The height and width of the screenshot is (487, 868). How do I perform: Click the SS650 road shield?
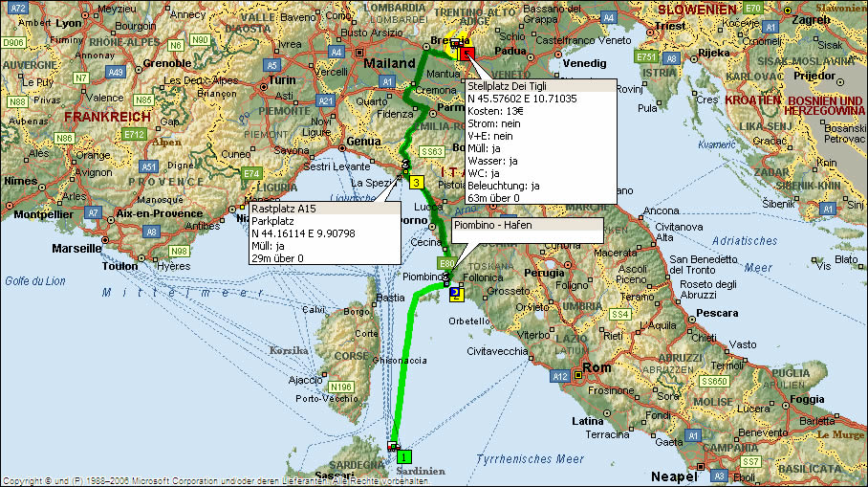[x=714, y=381]
